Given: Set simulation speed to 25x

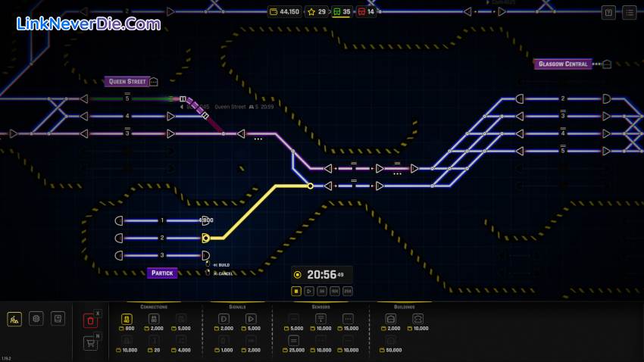Looking at the screenshot, I should 347,291.
